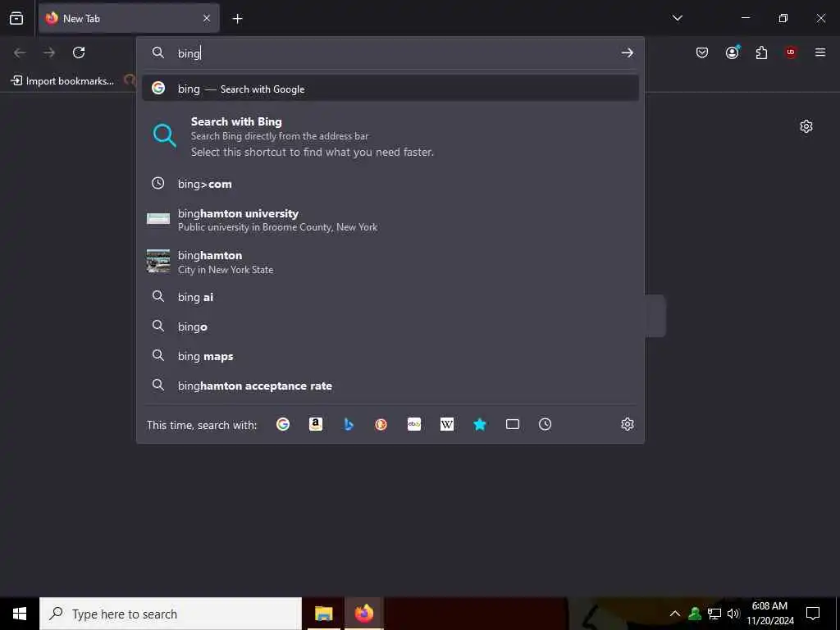Select bing — Search with Google result
This screenshot has height=630, width=840.
(x=390, y=89)
